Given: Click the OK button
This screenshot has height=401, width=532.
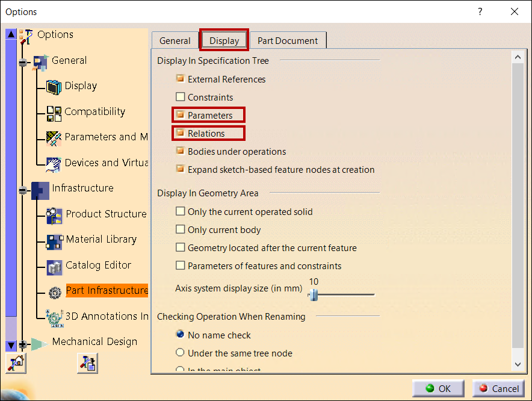Looking at the screenshot, I should [x=438, y=388].
